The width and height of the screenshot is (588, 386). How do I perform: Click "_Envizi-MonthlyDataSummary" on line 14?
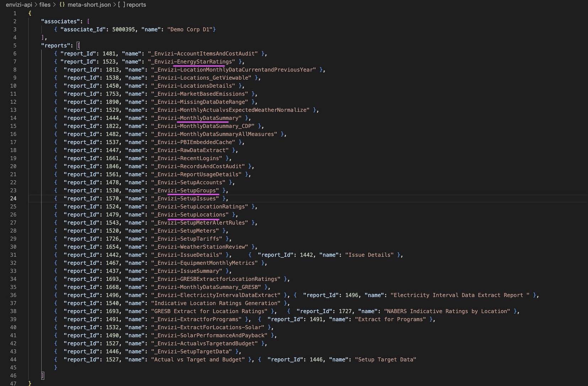[x=196, y=118]
